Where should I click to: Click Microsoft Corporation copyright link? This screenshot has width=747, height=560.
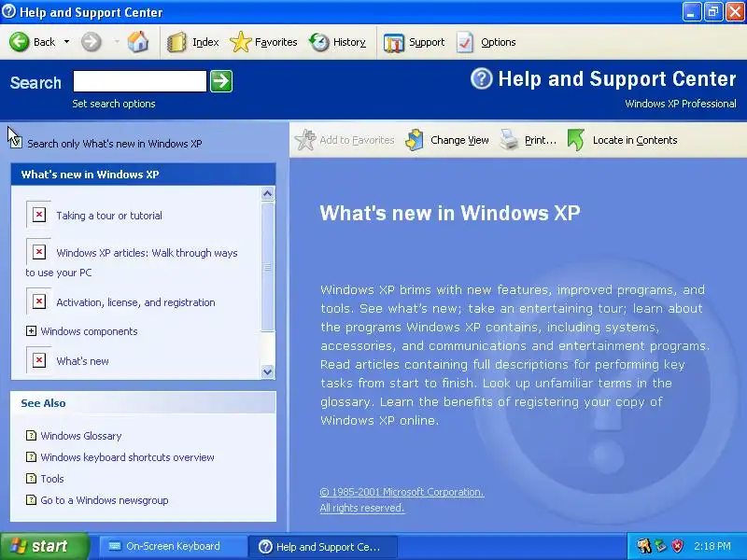402,492
